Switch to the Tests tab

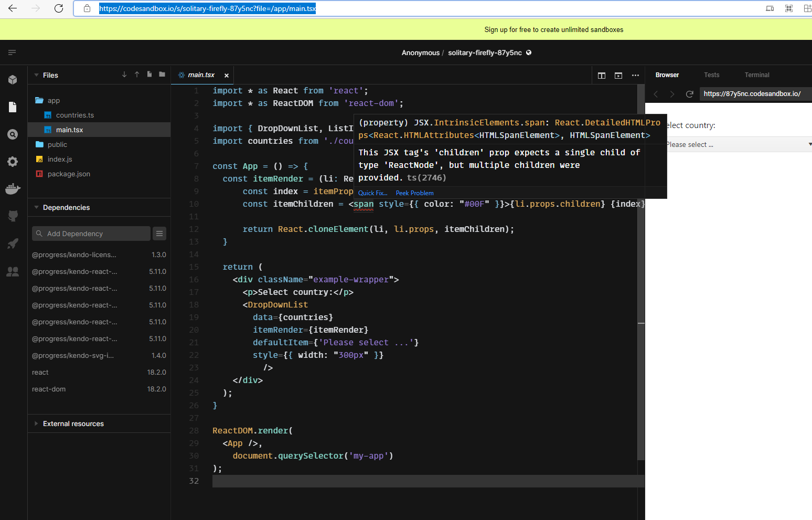pyautogui.click(x=711, y=75)
